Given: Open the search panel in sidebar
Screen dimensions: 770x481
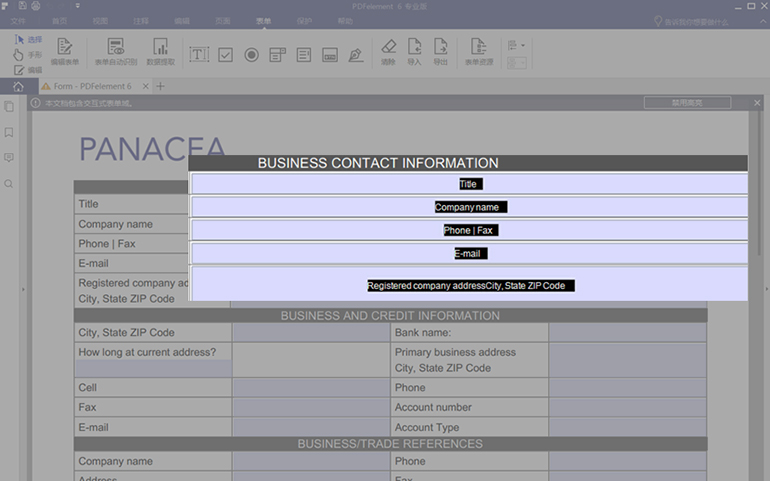Looking at the screenshot, I should coord(9,184).
